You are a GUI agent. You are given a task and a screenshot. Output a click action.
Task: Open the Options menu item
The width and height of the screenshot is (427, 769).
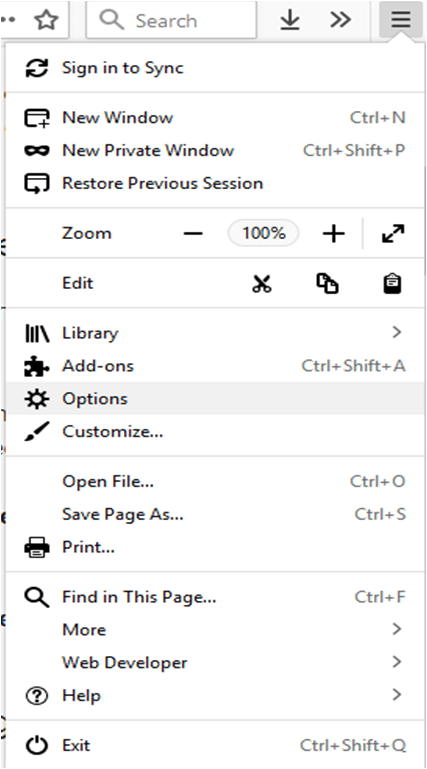pos(215,398)
